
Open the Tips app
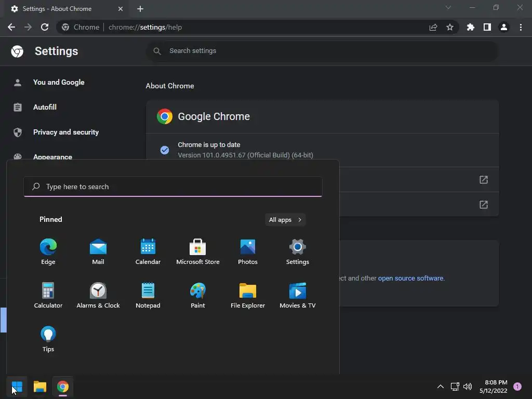click(48, 339)
